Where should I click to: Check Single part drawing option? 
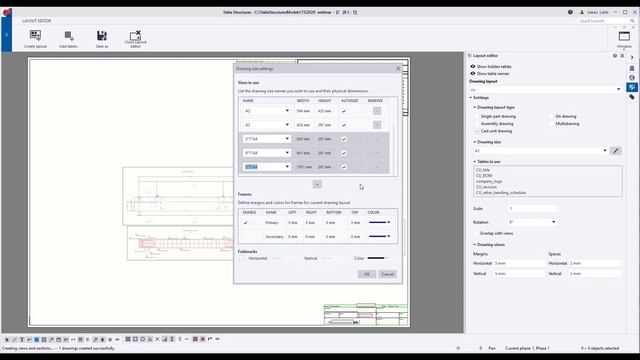pyautogui.click(x=477, y=116)
